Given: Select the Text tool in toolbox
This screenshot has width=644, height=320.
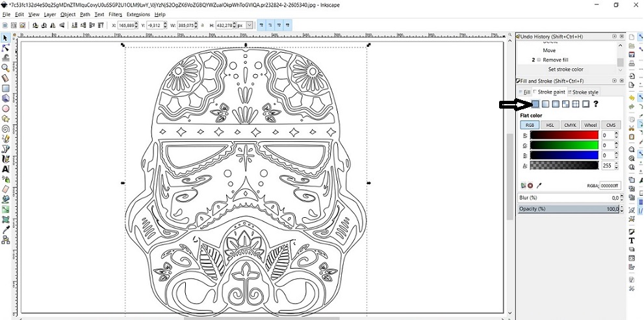Looking at the screenshot, I should (x=5, y=168).
